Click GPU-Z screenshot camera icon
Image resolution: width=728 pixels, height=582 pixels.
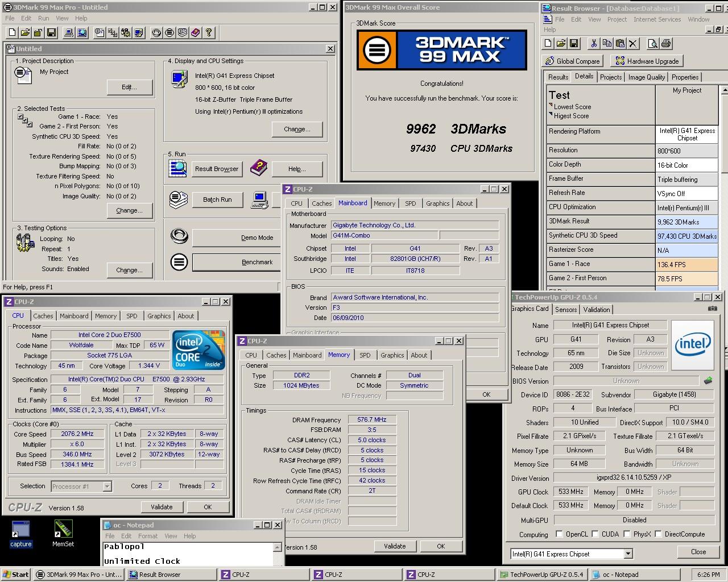713,309
